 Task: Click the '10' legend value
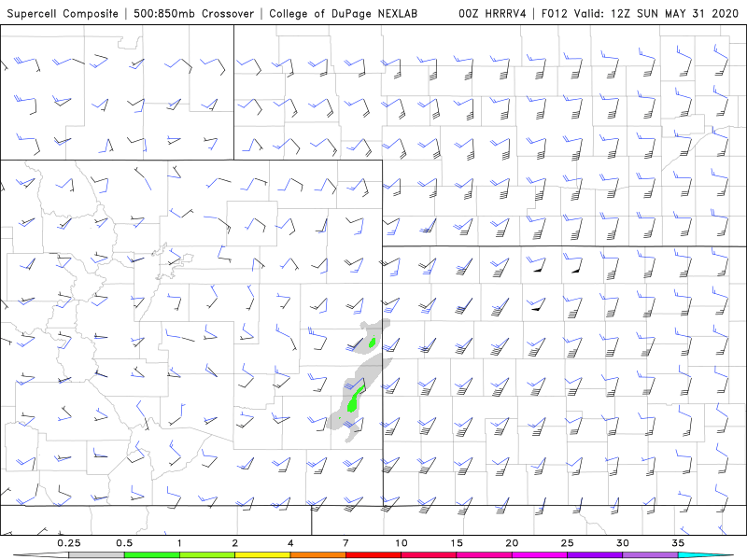point(402,543)
